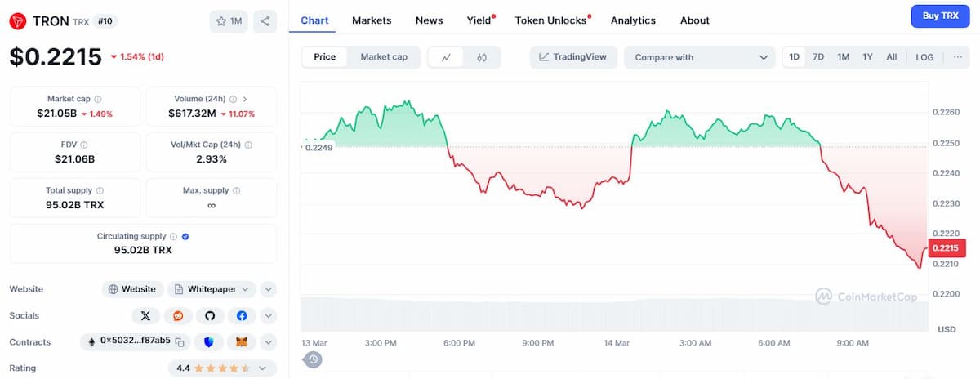Open TRON's Facebook page icon
The image size is (980, 379).
pyautogui.click(x=241, y=315)
